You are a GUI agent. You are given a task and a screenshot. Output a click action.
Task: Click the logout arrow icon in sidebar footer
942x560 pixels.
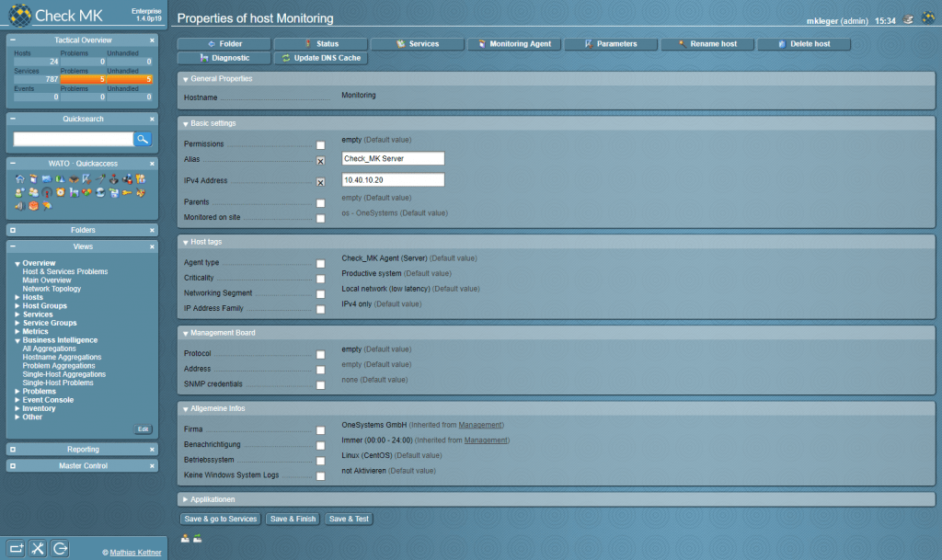tap(60, 548)
